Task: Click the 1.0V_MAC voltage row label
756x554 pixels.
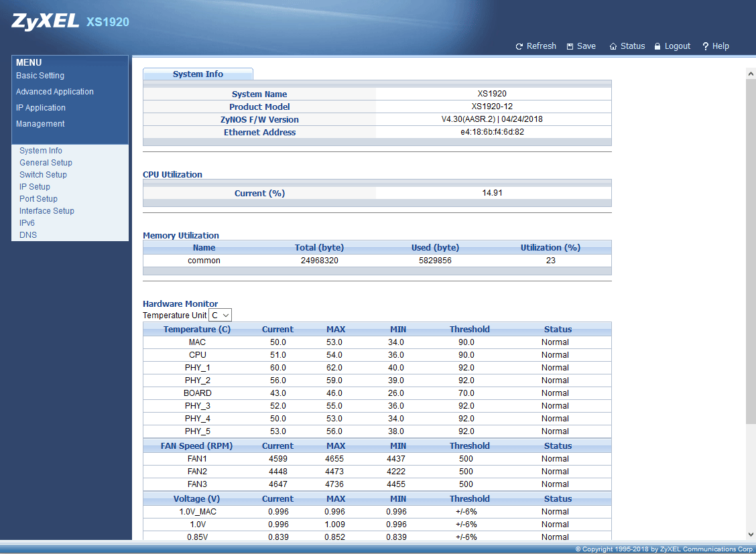Action: click(198, 512)
